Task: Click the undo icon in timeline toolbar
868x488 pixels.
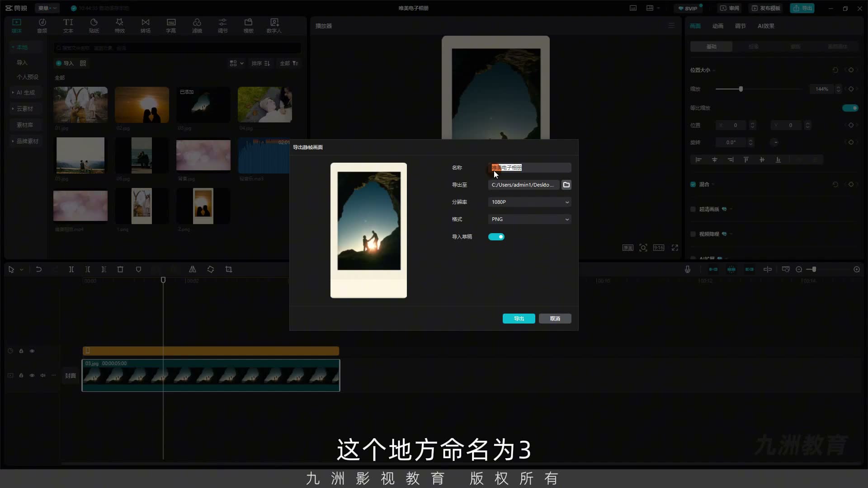Action: pyautogui.click(x=39, y=269)
